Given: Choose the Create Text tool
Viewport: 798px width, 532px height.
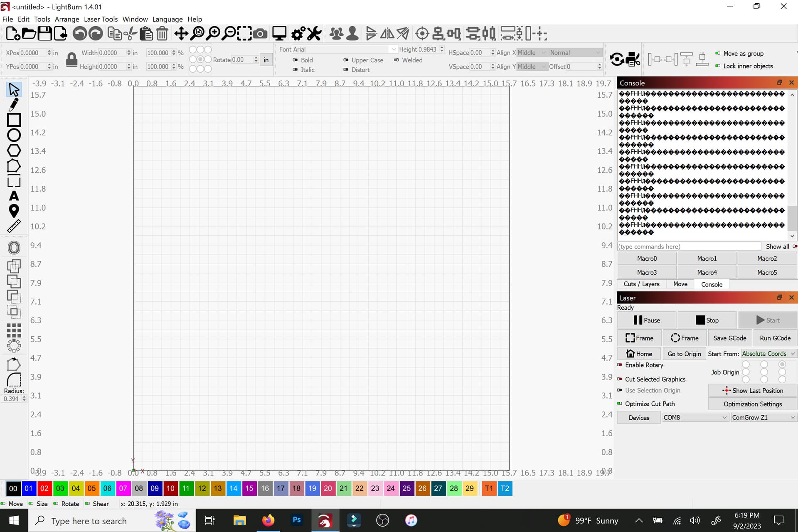Looking at the screenshot, I should pyautogui.click(x=14, y=196).
